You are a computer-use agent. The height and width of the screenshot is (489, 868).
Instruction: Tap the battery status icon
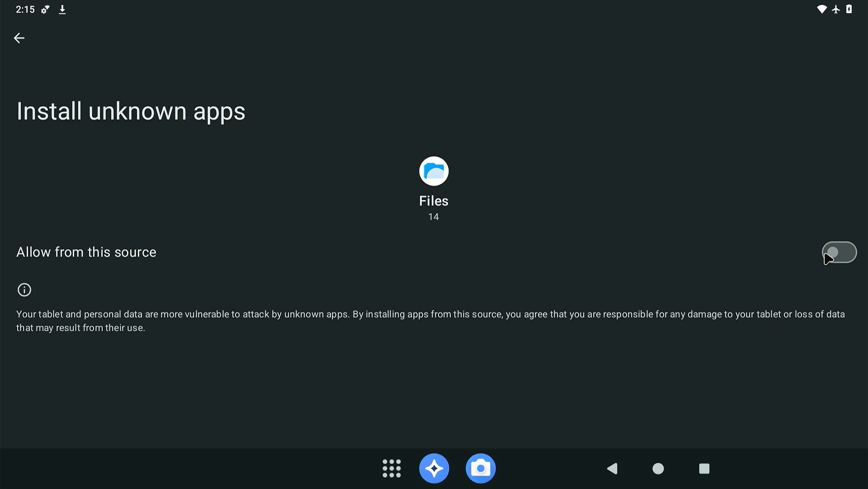click(849, 9)
